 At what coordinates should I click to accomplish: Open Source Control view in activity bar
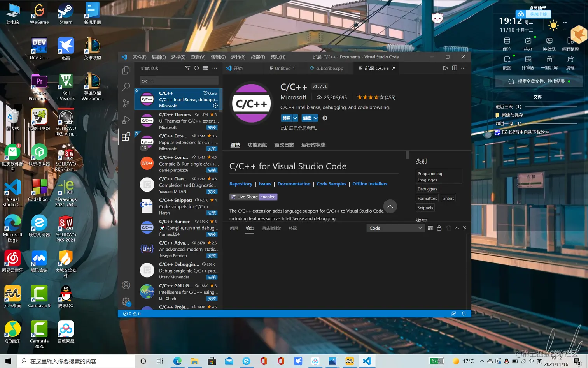click(x=126, y=103)
